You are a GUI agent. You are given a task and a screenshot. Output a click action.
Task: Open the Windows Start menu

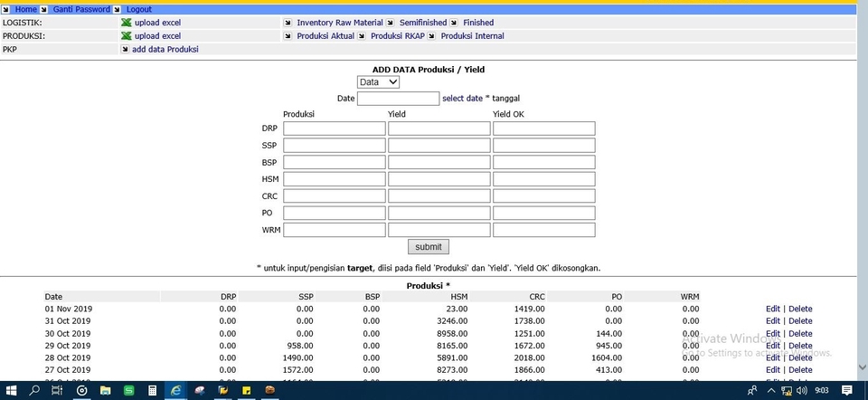(11, 390)
